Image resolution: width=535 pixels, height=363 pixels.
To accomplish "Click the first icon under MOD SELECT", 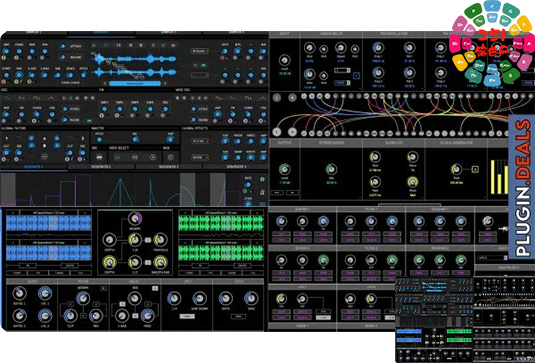I will [117, 157].
